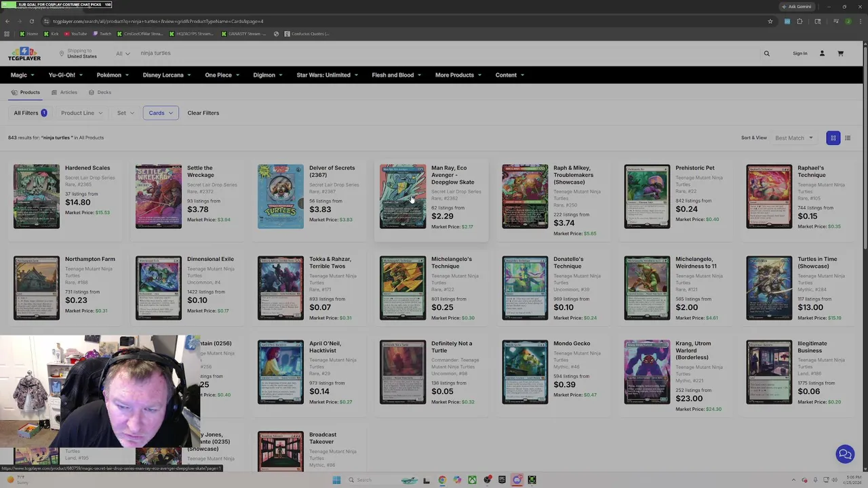Screen dimensions: 868x488
Task: Switch to list view icon
Action: tap(848, 138)
